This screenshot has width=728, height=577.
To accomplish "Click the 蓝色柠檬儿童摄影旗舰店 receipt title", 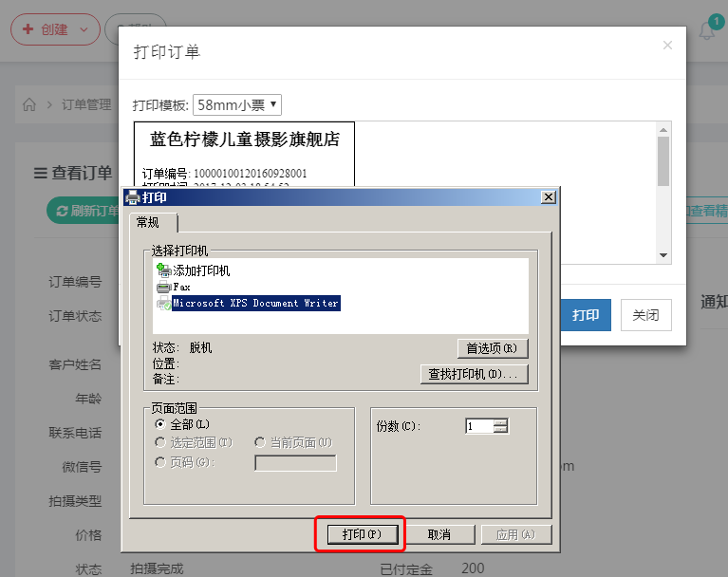I will pyautogui.click(x=245, y=140).
